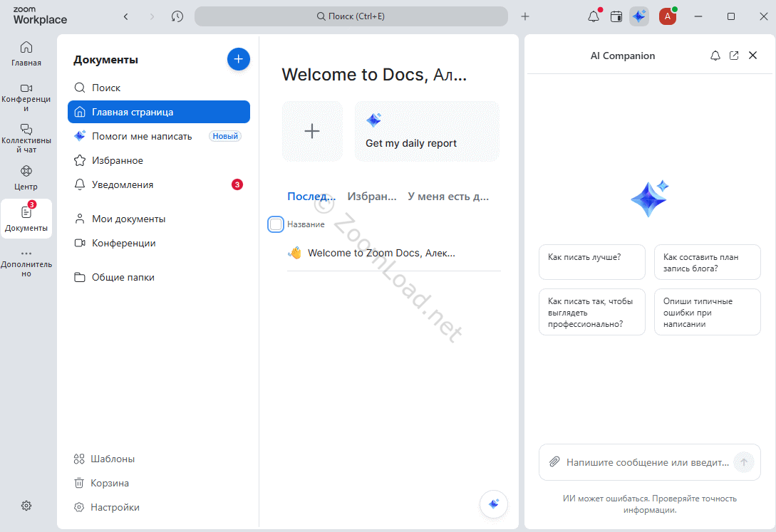
Task: Open Мои документы
Action: tap(159, 219)
